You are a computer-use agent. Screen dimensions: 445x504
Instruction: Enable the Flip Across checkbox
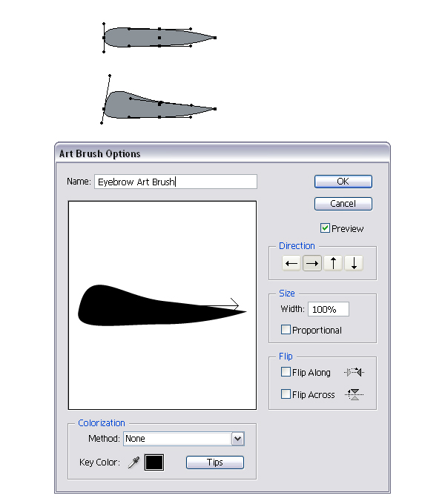pos(286,395)
